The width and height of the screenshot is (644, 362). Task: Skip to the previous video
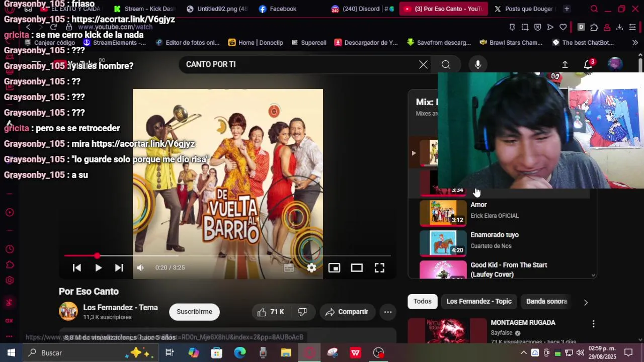point(77,268)
